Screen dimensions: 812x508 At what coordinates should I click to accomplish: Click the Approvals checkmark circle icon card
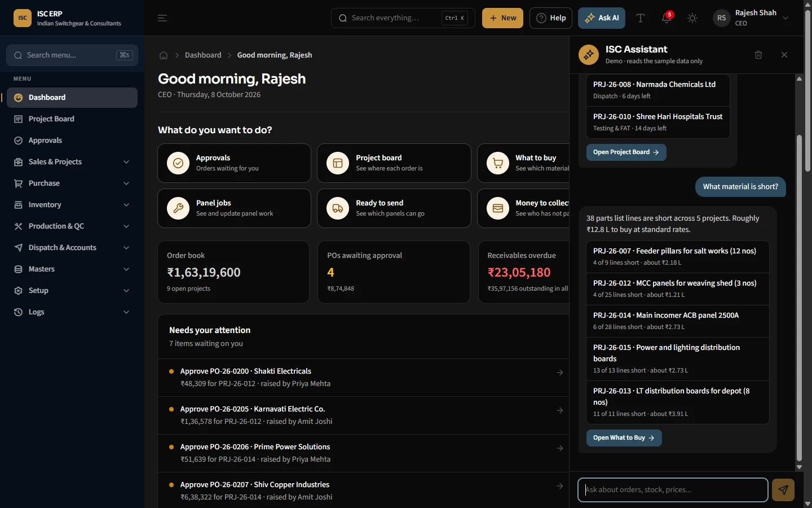[x=178, y=163]
